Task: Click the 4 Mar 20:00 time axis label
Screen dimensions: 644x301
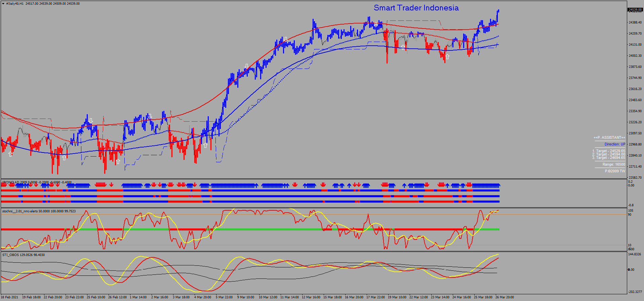Action: (203, 297)
